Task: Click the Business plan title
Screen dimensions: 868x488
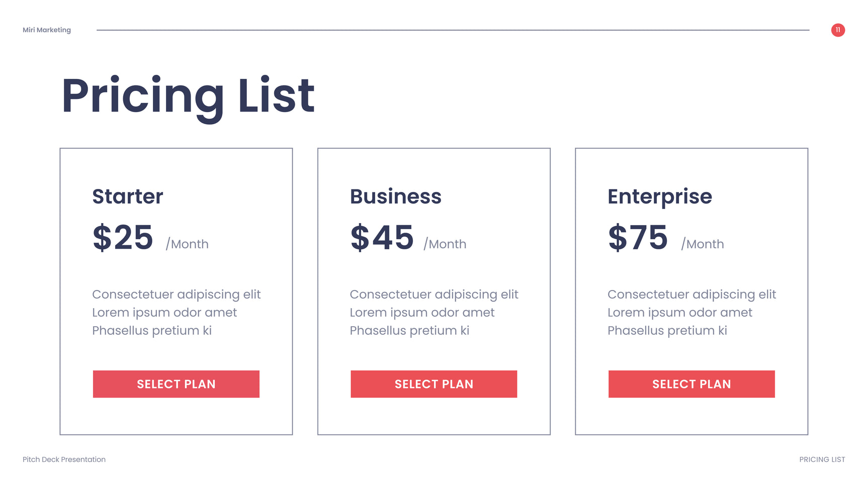Action: 395,197
